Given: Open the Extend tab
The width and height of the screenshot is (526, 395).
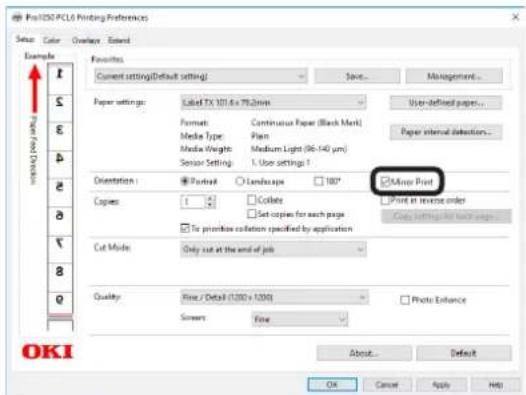Looking at the screenshot, I should pos(119,40).
